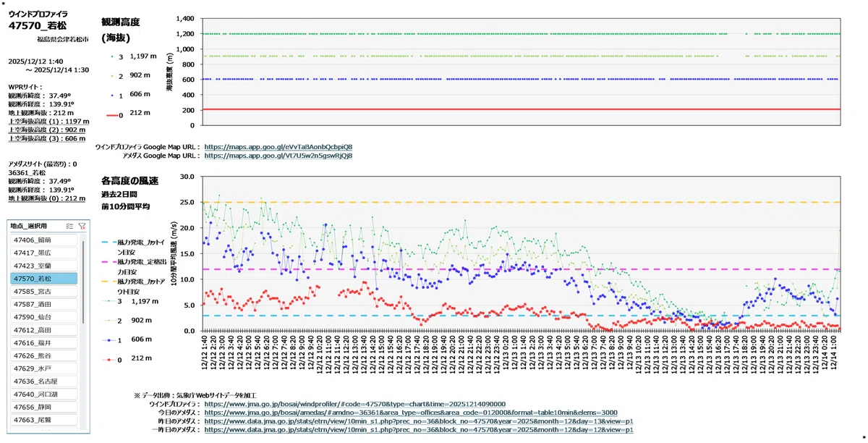868x443 pixels.
Task: Click 36361_若松 AMeDAS site text
Action: click(26, 173)
